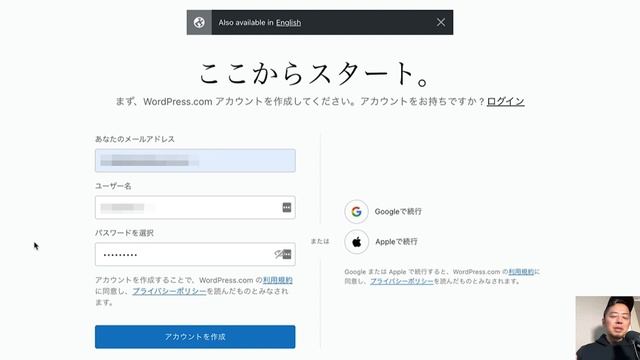Open プライバシーポリシー link in social sign-in notice
This screenshot has height=360, width=640.
(x=402, y=281)
